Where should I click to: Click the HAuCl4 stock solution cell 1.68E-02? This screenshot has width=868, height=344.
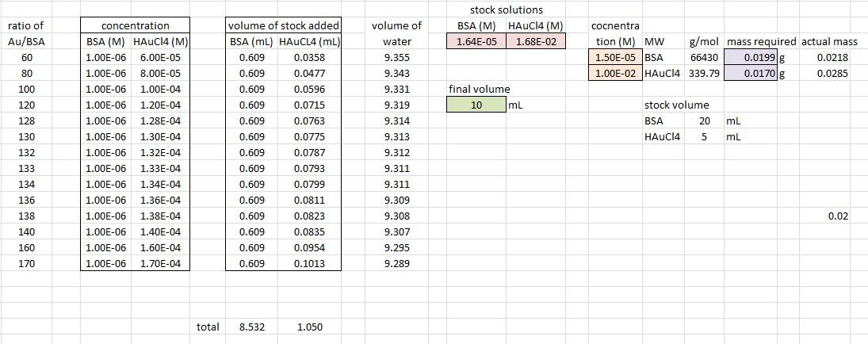(x=535, y=42)
